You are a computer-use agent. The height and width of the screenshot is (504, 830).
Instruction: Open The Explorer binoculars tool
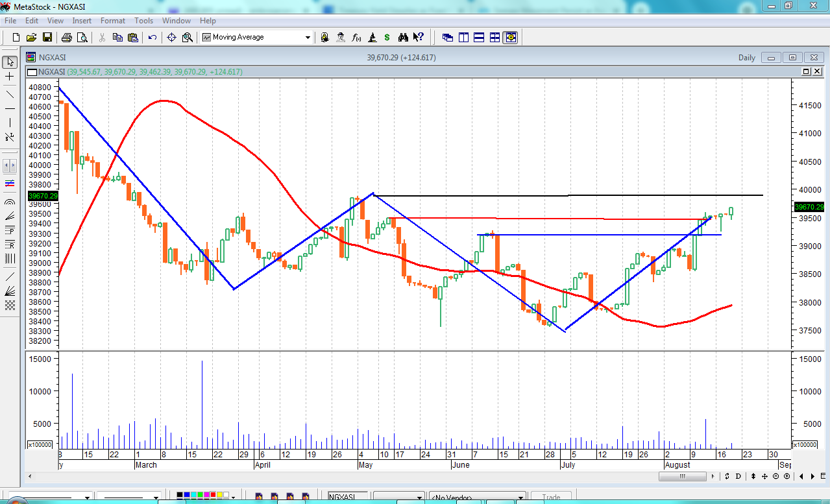[x=403, y=38]
